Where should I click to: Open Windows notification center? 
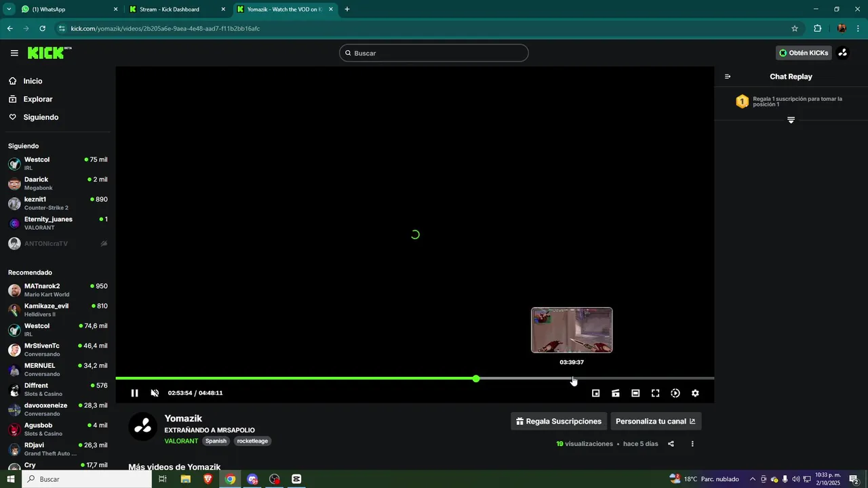pyautogui.click(x=854, y=479)
